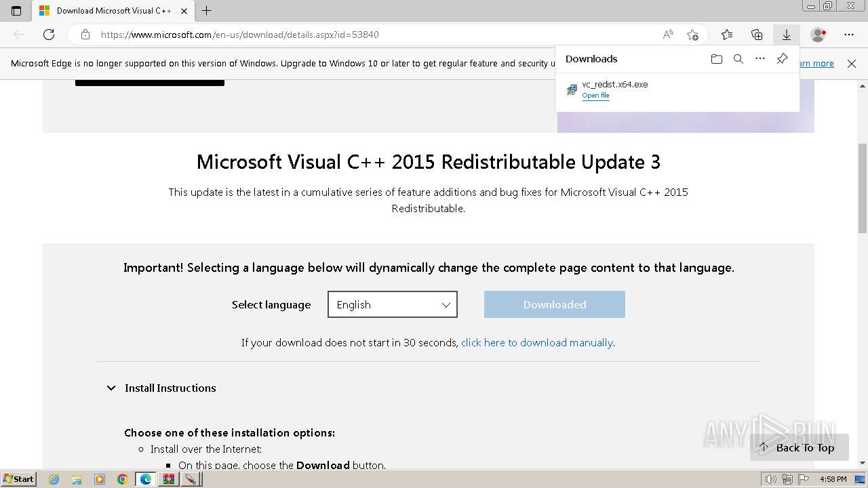The width and height of the screenshot is (868, 488).
Task: Add this page to favorites
Action: 692,35
